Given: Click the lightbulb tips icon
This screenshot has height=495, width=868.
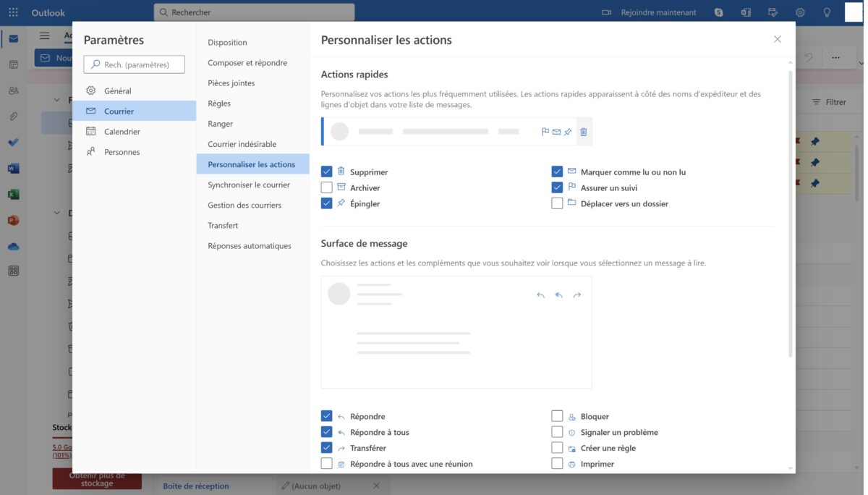Looking at the screenshot, I should pyautogui.click(x=827, y=12).
